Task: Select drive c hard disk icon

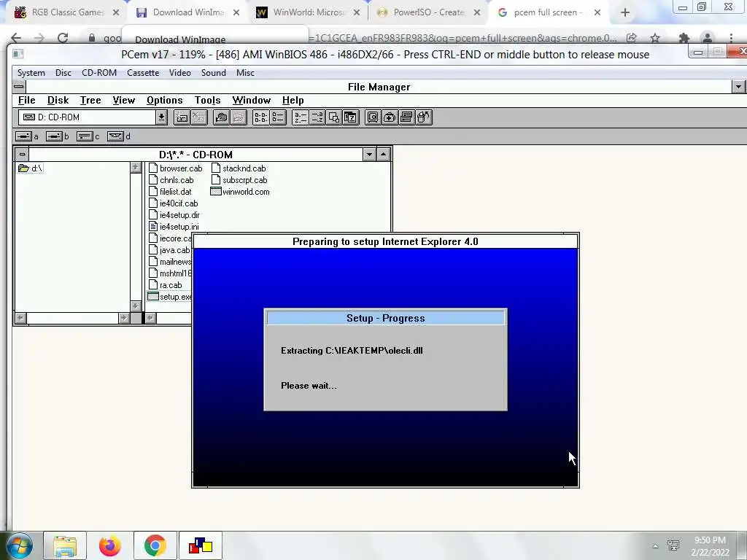Action: (x=85, y=136)
